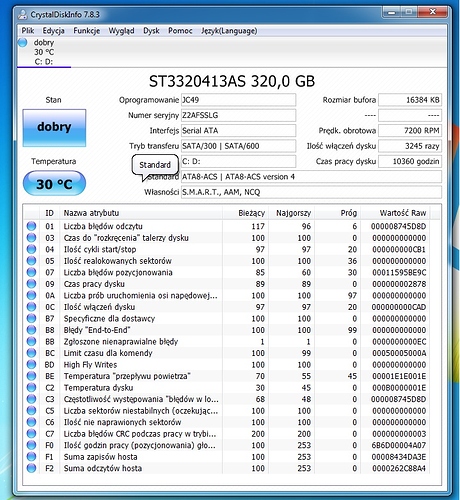
Task: Click status orb for F2 Suma odczytów hosta
Action: click(x=31, y=468)
